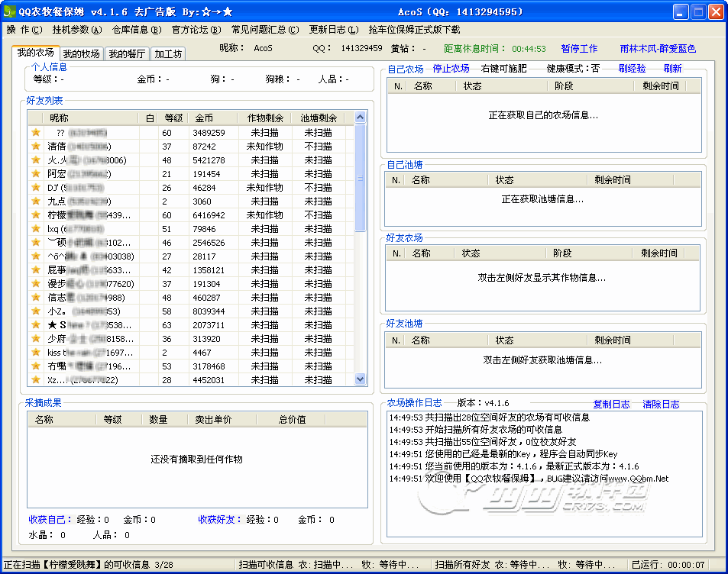Expand the 操作 menu

point(24,30)
